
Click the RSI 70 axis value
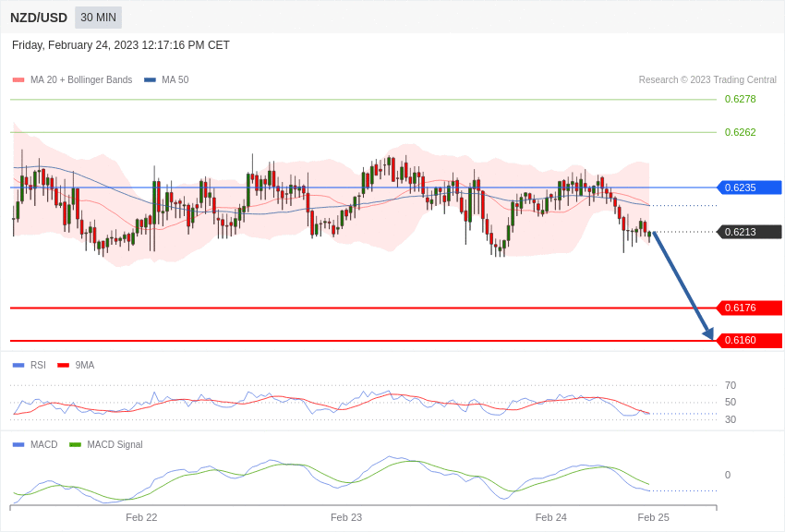click(731, 385)
